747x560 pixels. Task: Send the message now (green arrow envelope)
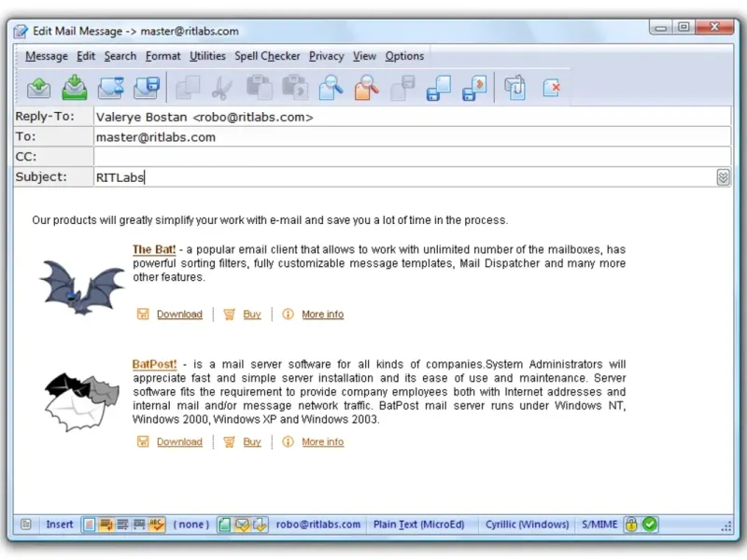(x=38, y=88)
